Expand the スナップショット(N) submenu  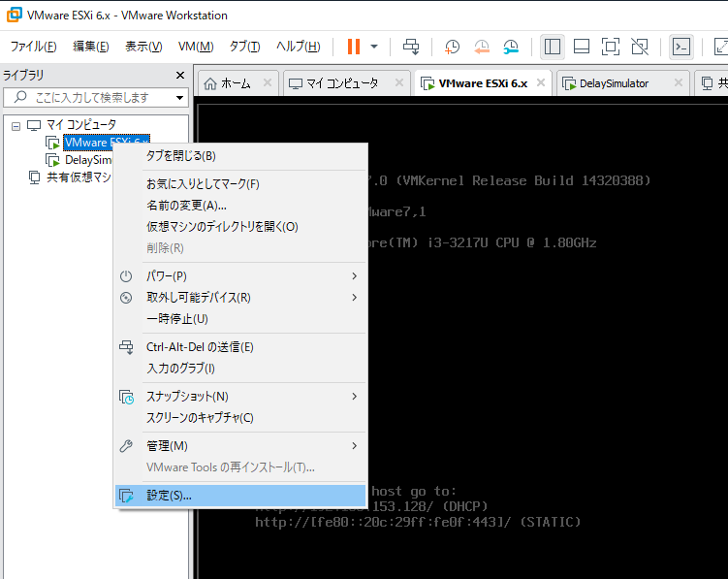(x=240, y=397)
